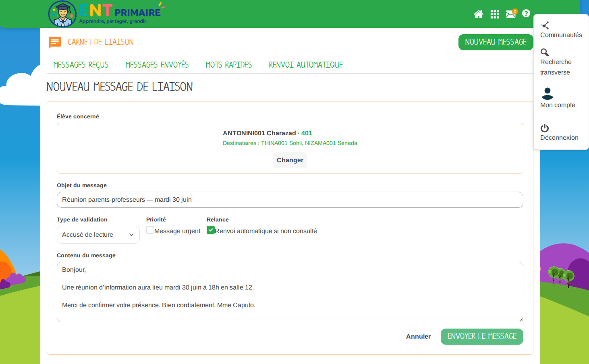Click the textarea resize handle corner
The width and height of the screenshot is (589, 364).
[521, 320]
